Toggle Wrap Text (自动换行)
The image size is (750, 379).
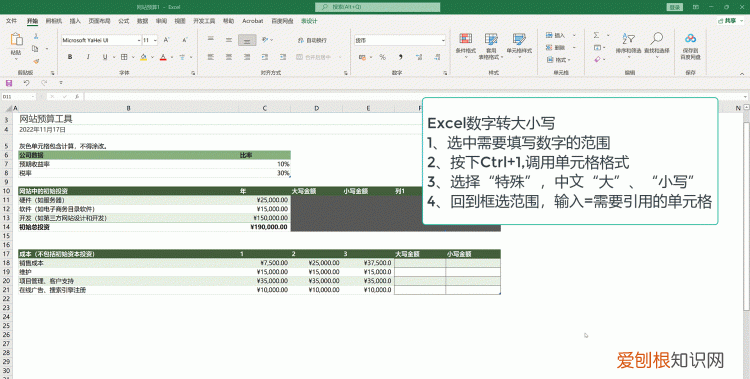312,40
